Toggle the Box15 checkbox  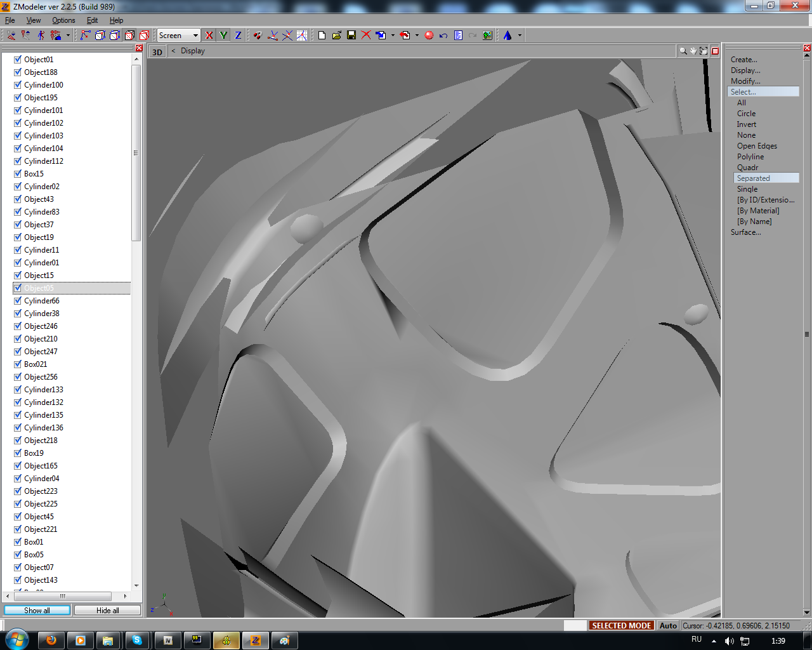(18, 174)
